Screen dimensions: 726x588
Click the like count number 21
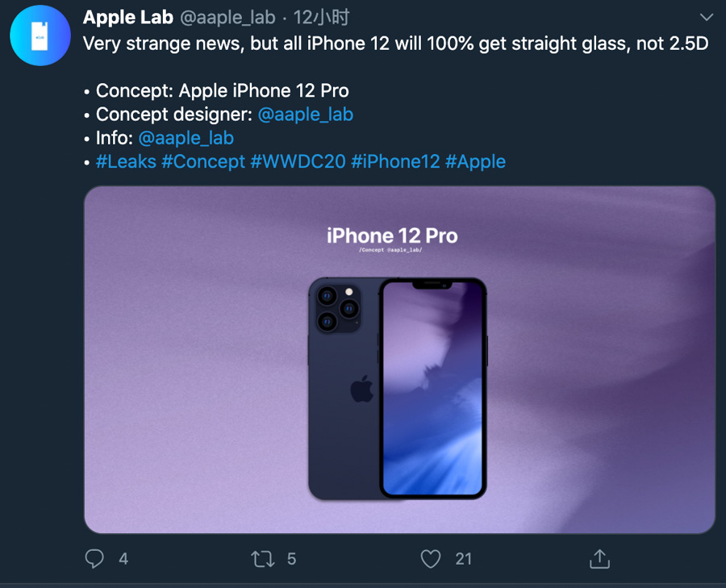coord(463,559)
